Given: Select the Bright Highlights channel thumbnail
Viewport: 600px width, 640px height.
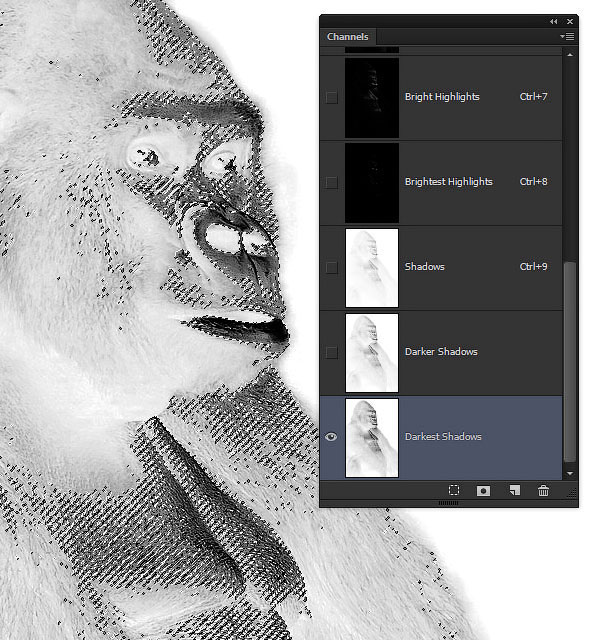Looking at the screenshot, I should [372, 98].
